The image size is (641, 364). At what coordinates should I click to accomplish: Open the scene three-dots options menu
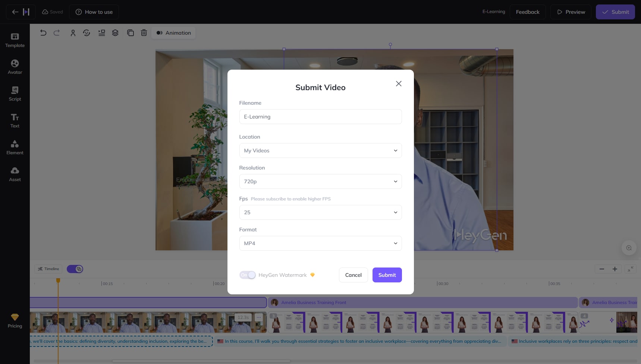click(x=259, y=317)
